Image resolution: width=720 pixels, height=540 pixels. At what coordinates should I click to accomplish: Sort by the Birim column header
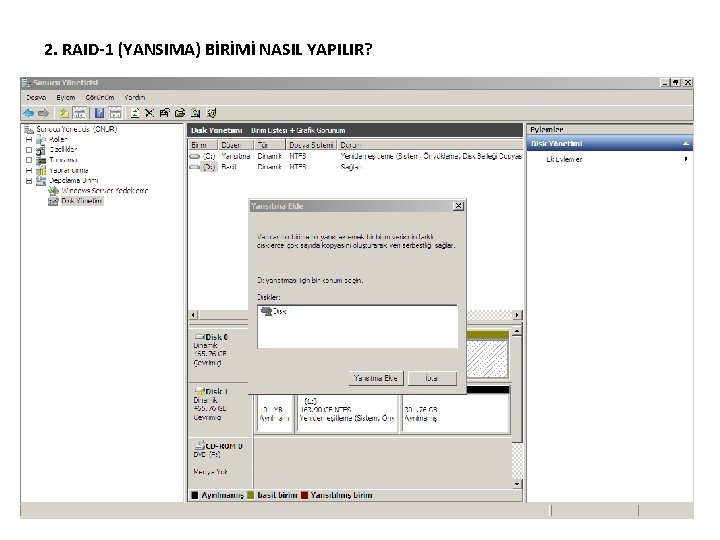[x=203, y=145]
